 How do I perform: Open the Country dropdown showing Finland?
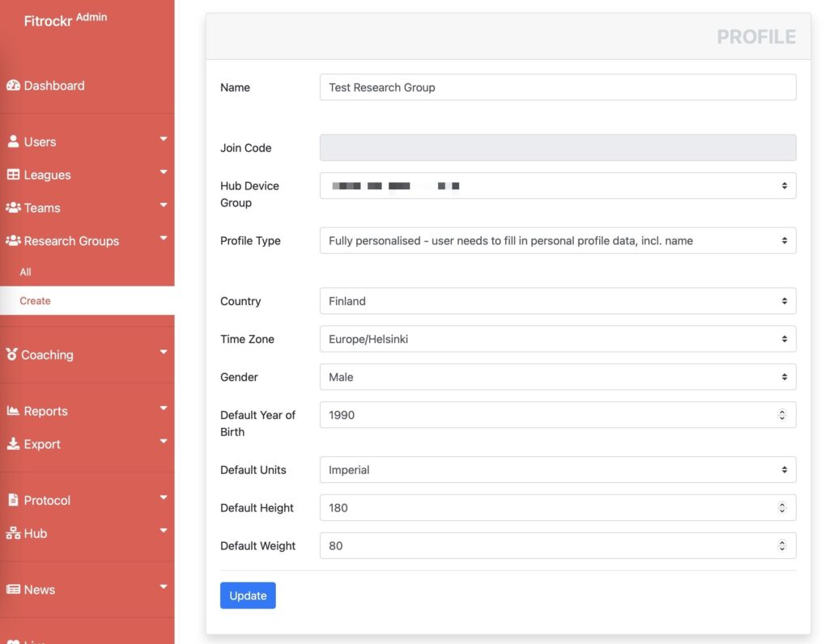click(558, 301)
